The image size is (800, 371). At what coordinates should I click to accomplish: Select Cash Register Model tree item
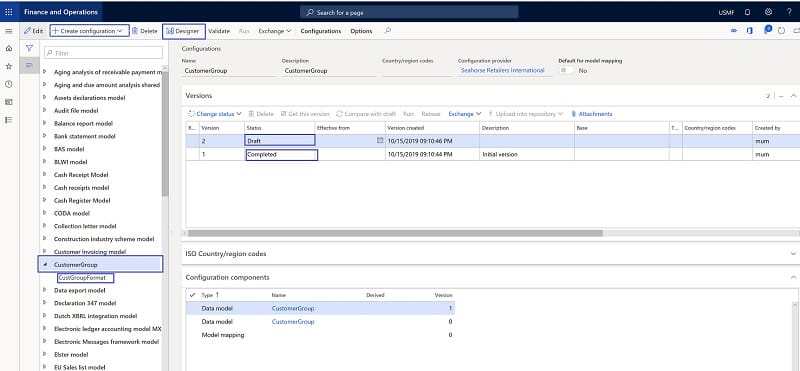tap(82, 201)
